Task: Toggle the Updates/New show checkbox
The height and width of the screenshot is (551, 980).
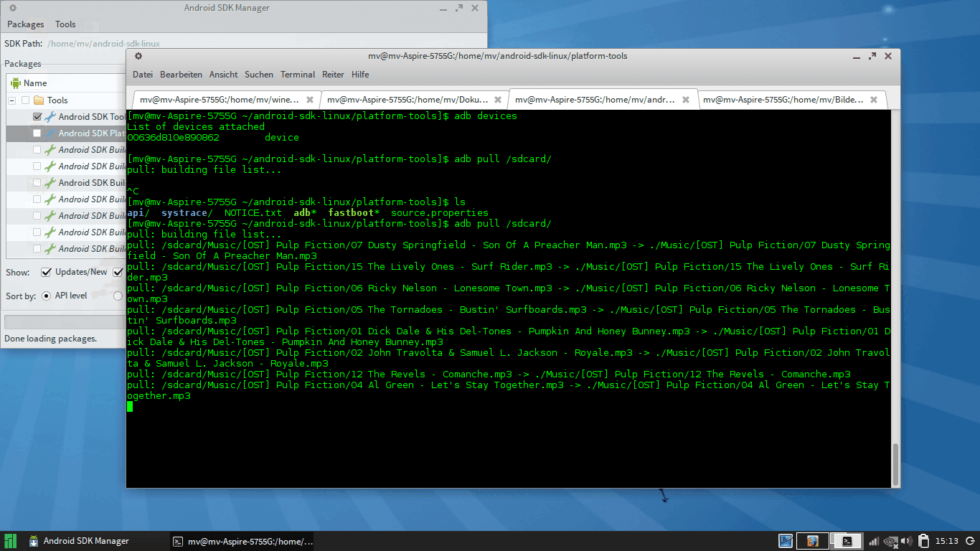Action: (46, 272)
